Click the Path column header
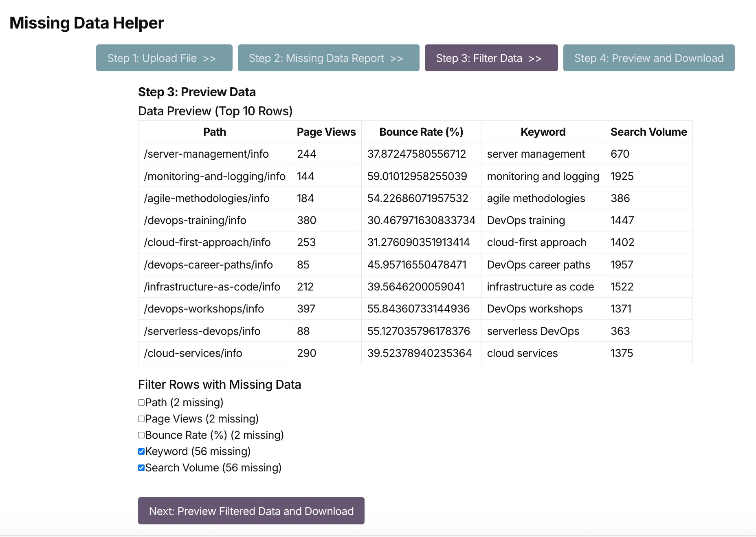 pyautogui.click(x=215, y=132)
